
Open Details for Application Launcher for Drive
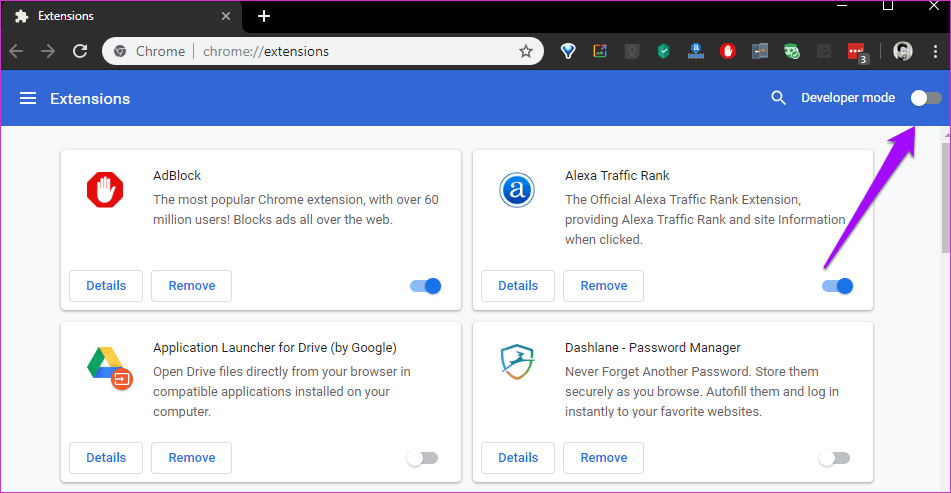(x=106, y=458)
